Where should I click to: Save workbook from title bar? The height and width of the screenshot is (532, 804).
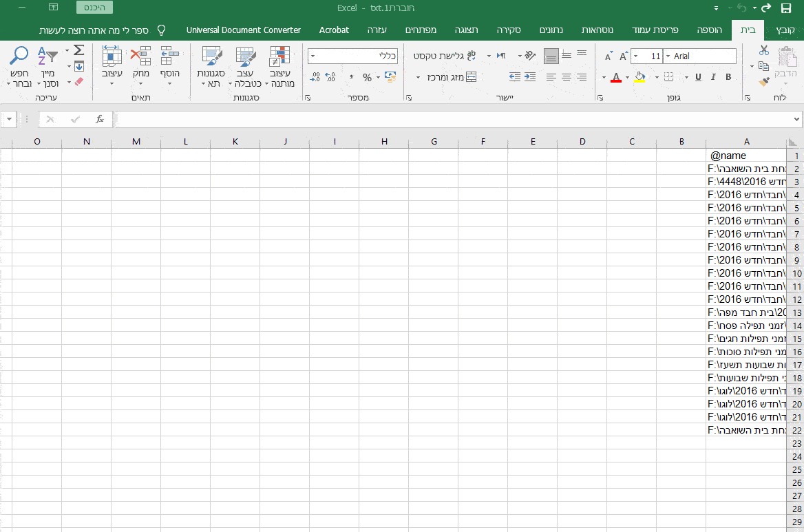click(x=786, y=8)
